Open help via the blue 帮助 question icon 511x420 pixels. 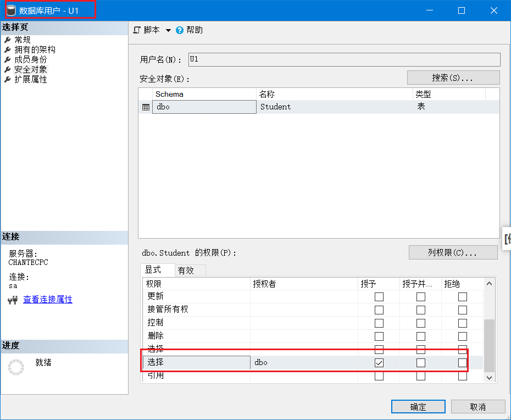(179, 30)
